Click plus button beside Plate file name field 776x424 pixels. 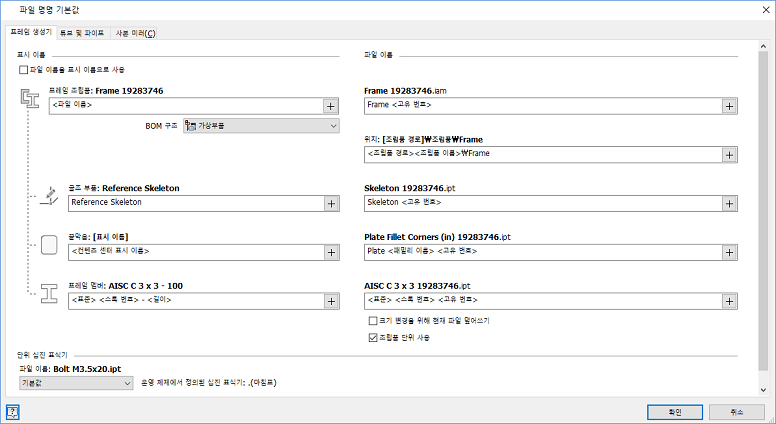pos(730,251)
